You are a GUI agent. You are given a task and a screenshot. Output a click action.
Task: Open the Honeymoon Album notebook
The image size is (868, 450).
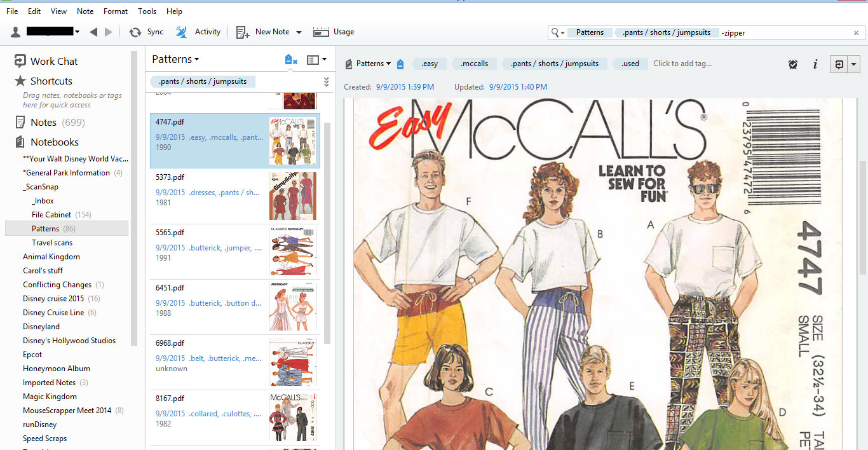pyautogui.click(x=57, y=369)
